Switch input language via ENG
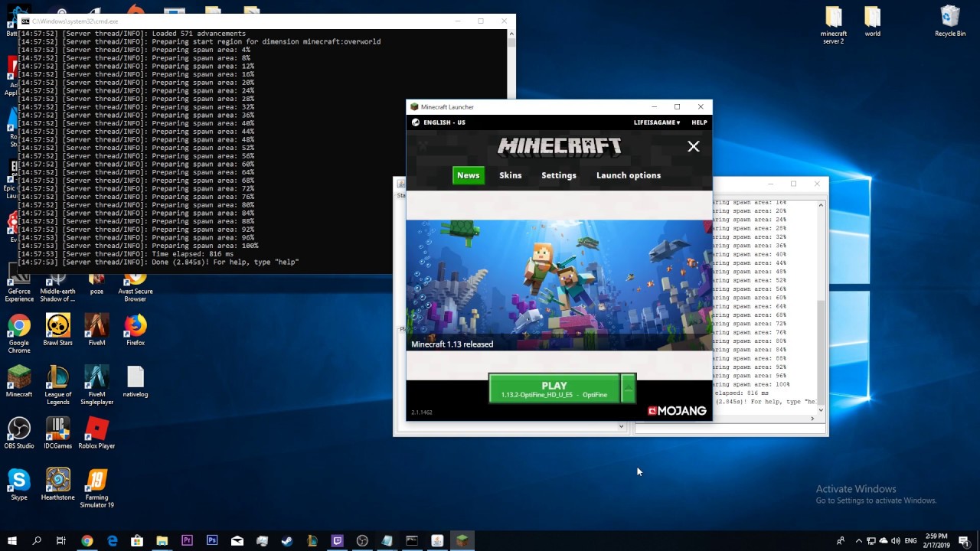 pyautogui.click(x=911, y=540)
